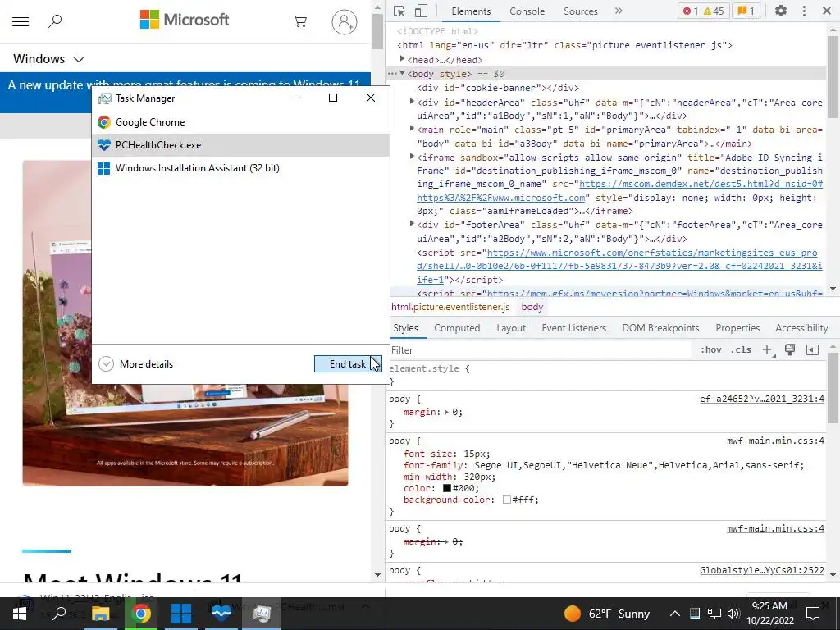Select Windows Installation Assistant row
This screenshot has height=630, width=840.
click(240, 168)
